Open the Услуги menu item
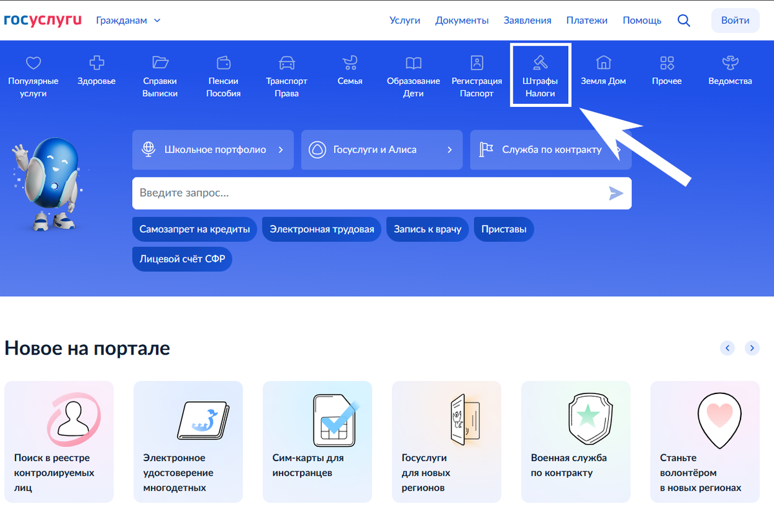 (x=405, y=21)
